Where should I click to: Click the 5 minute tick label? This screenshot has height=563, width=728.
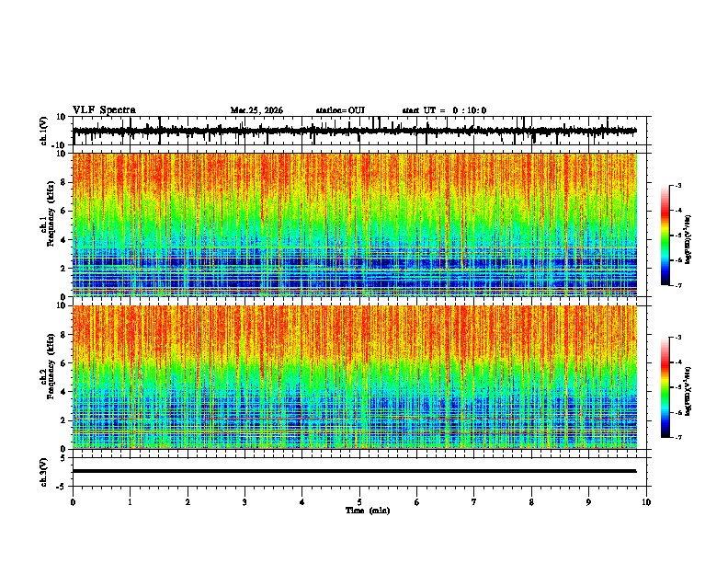pos(359,502)
